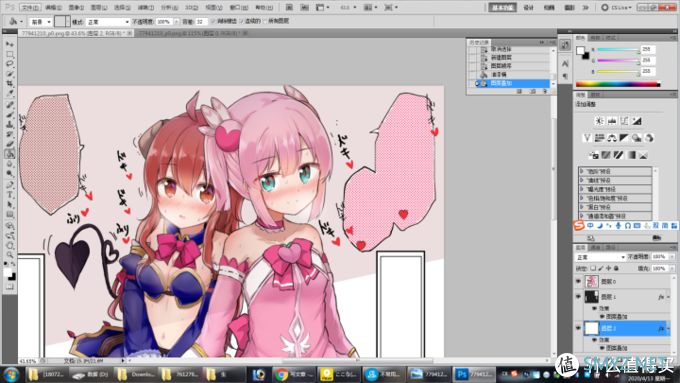This screenshot has height=383, width=680.
Task: Select the Lasso tool
Action: [10, 64]
